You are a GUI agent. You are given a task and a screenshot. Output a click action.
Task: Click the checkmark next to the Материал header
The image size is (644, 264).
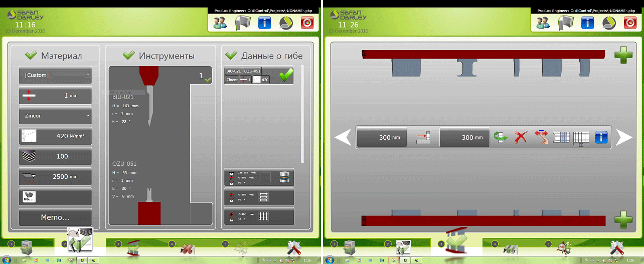tap(31, 56)
